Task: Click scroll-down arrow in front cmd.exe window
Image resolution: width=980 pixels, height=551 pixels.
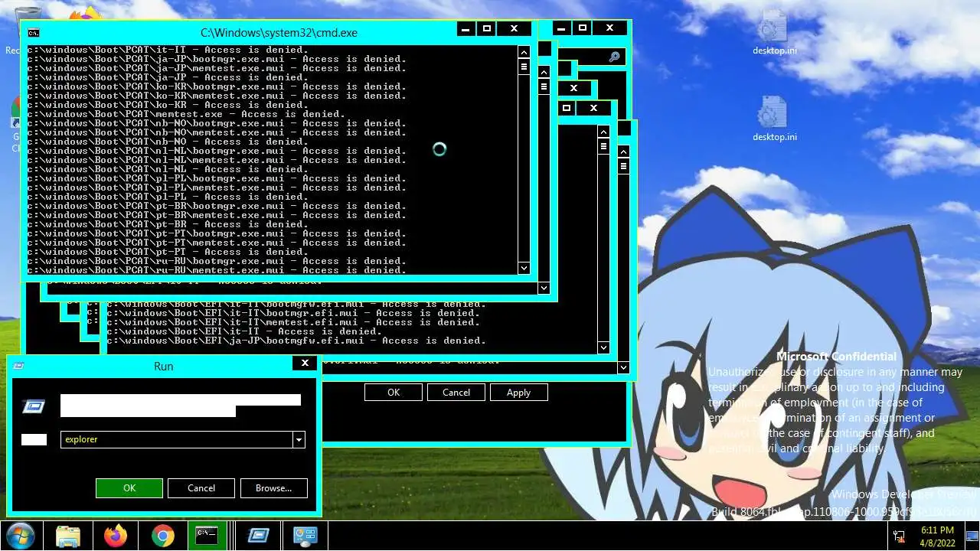Action: 524,268
